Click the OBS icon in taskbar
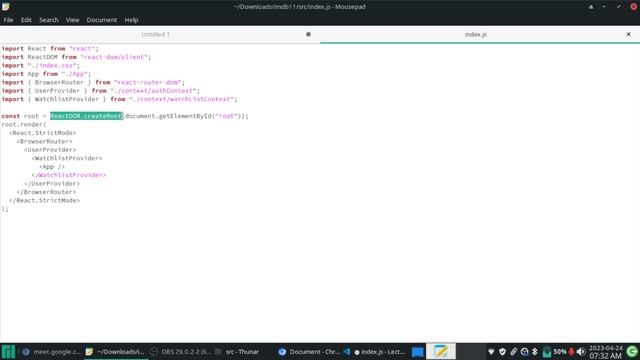The height and width of the screenshot is (360, 640). (x=154, y=351)
